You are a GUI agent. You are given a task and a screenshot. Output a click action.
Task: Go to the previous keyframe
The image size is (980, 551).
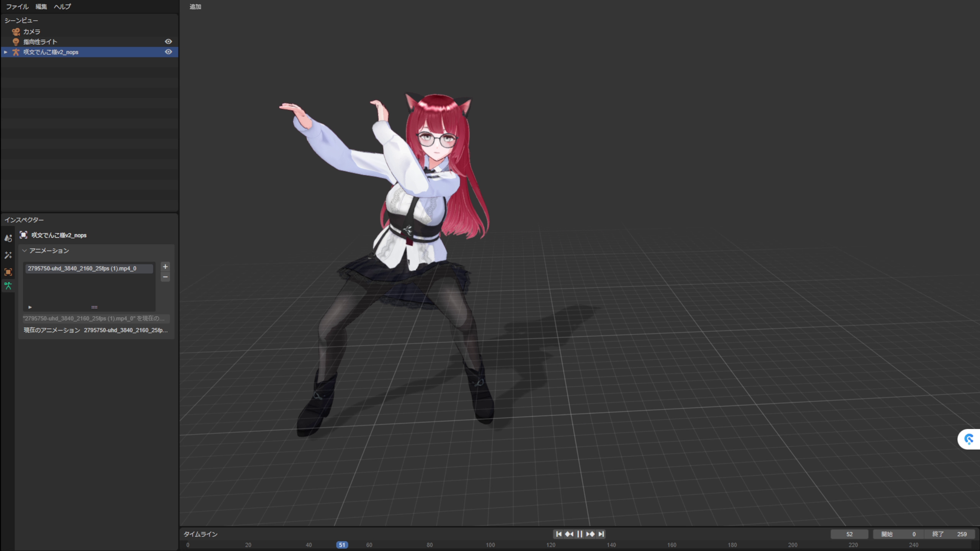(x=569, y=534)
